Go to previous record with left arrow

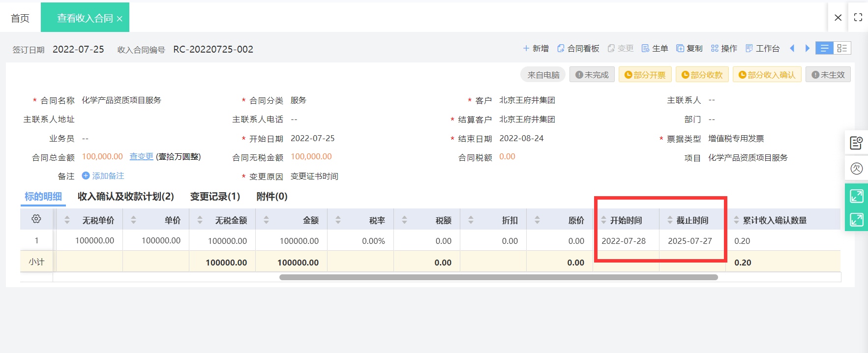point(792,48)
